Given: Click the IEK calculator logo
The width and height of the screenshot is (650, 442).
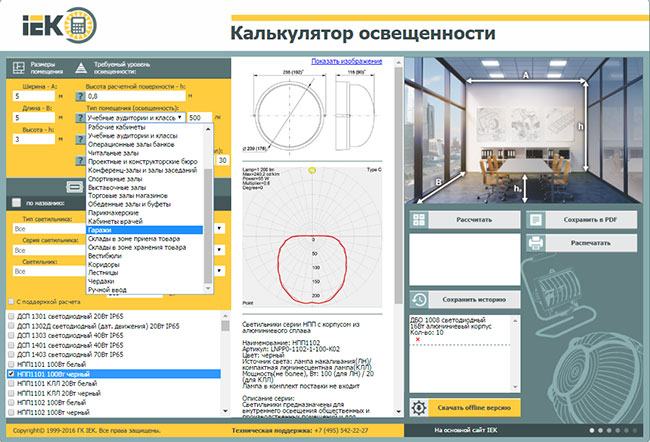Looking at the screenshot, I should [59, 25].
